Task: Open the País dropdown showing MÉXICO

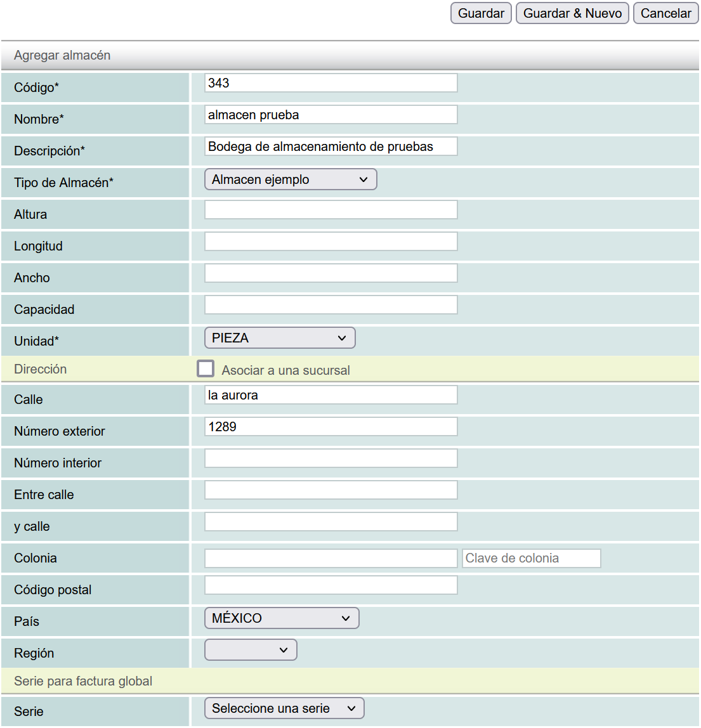Action: [282, 618]
